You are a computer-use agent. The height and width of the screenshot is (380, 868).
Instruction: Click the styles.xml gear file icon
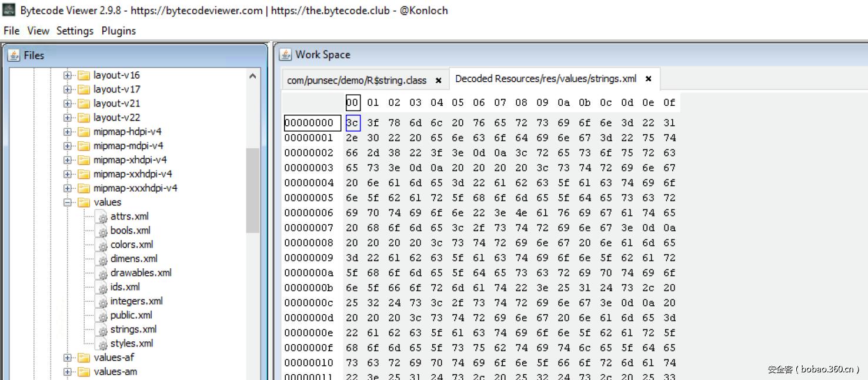(x=103, y=344)
